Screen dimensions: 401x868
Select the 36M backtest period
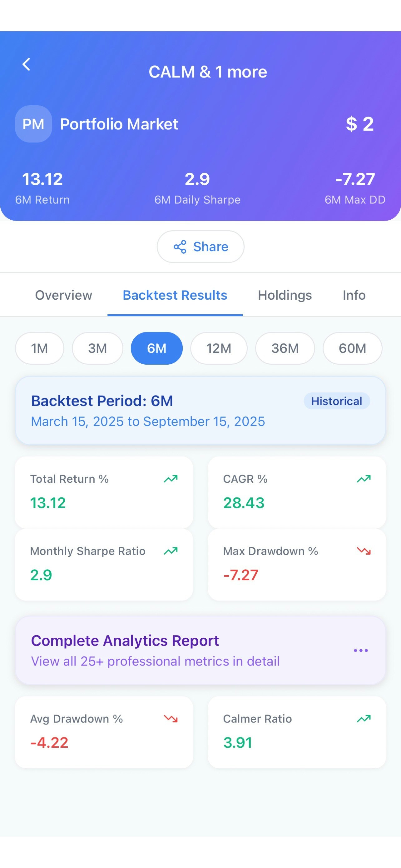point(285,348)
